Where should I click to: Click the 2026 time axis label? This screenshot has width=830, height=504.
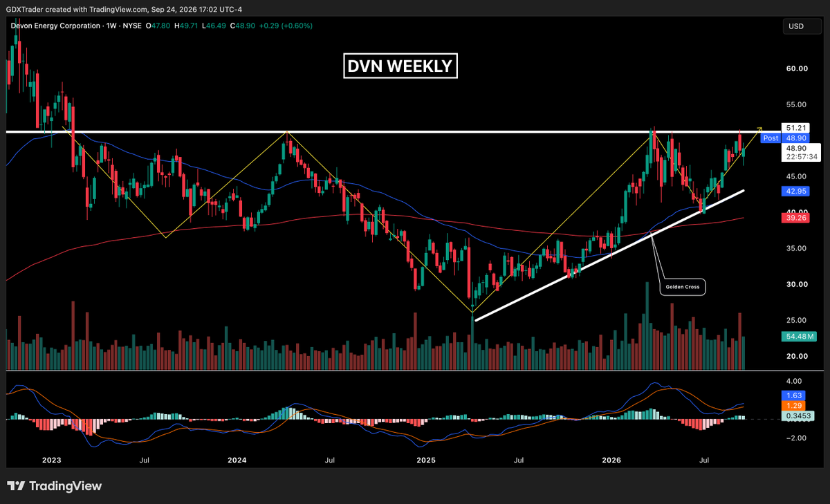click(x=611, y=460)
